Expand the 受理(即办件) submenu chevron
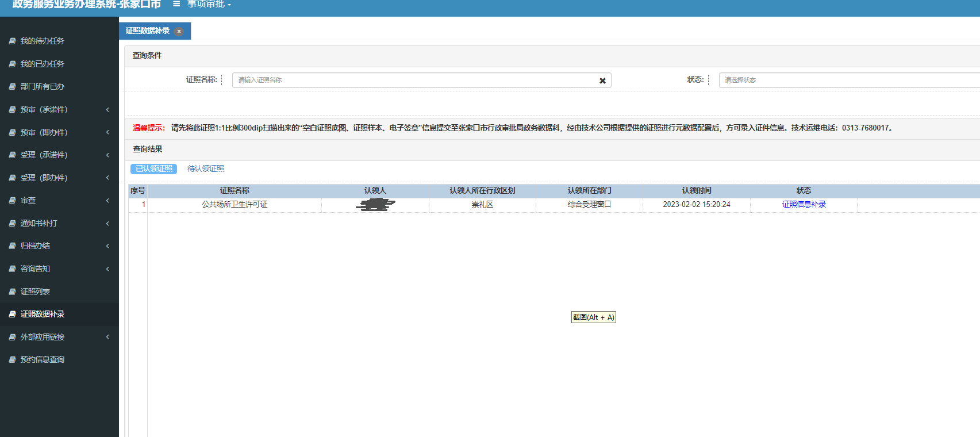Viewport: 980px width, 437px height. tap(107, 178)
